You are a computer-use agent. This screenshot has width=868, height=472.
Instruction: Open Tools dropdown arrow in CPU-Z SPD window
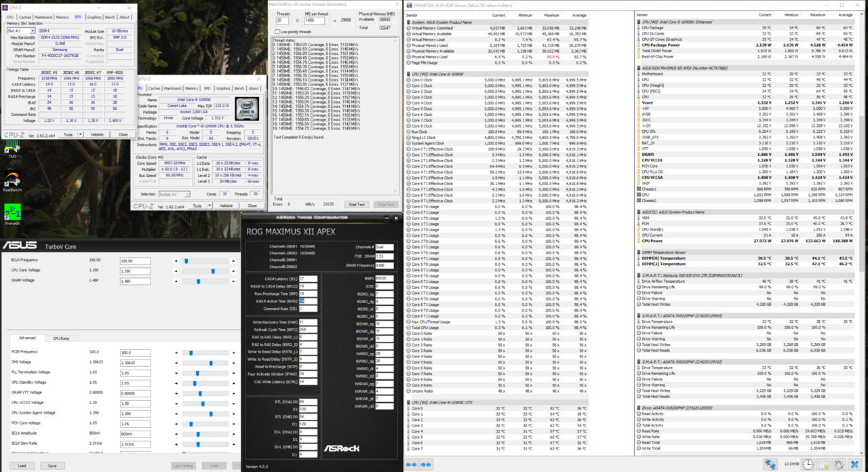tap(80, 134)
